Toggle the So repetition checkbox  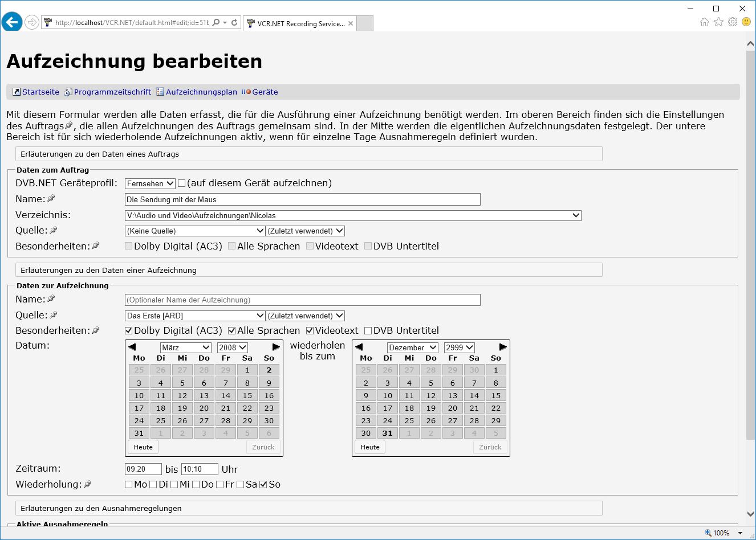click(263, 485)
